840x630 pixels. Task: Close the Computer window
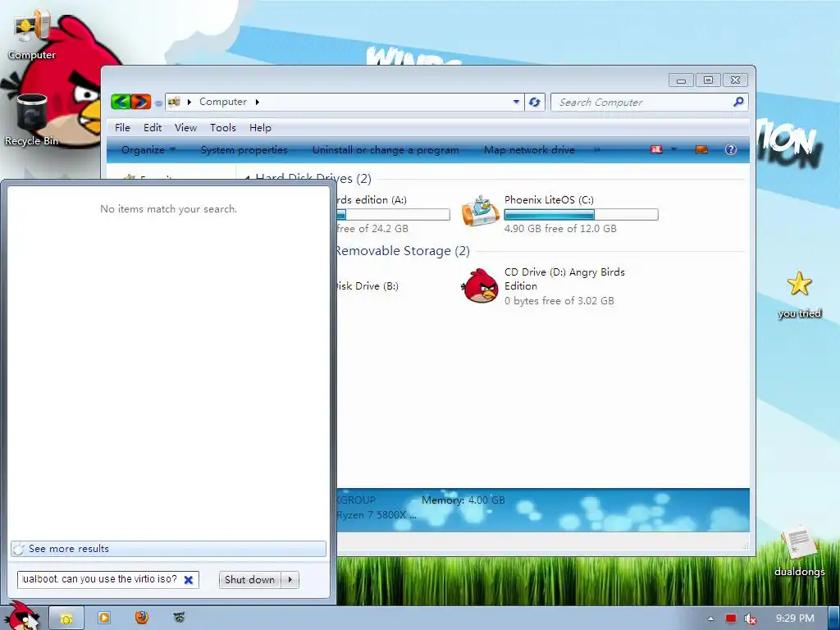click(736, 80)
